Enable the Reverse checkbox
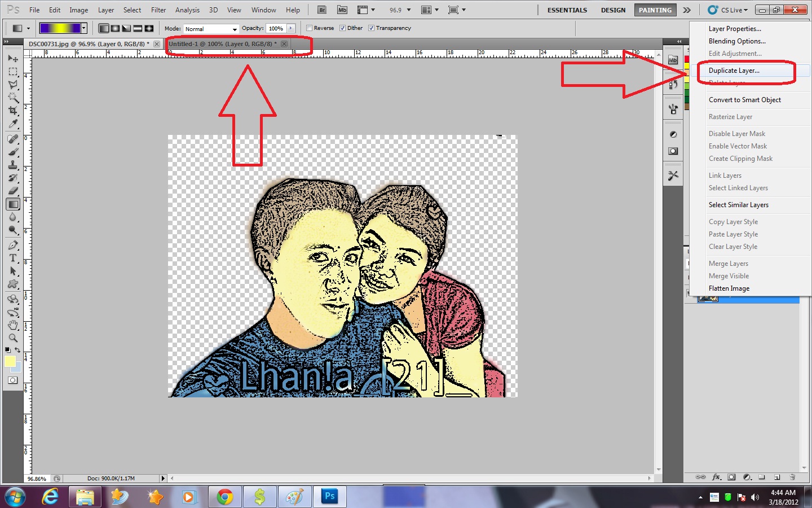This screenshot has height=508, width=812. [x=310, y=28]
